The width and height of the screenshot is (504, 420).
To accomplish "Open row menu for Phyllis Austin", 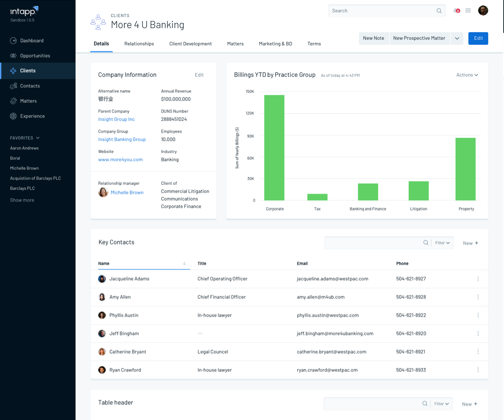I will [x=478, y=315].
